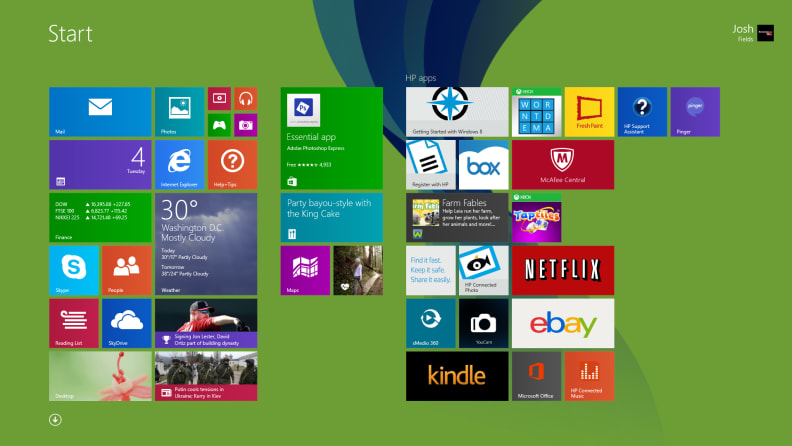Open the eBay tile

[563, 323]
